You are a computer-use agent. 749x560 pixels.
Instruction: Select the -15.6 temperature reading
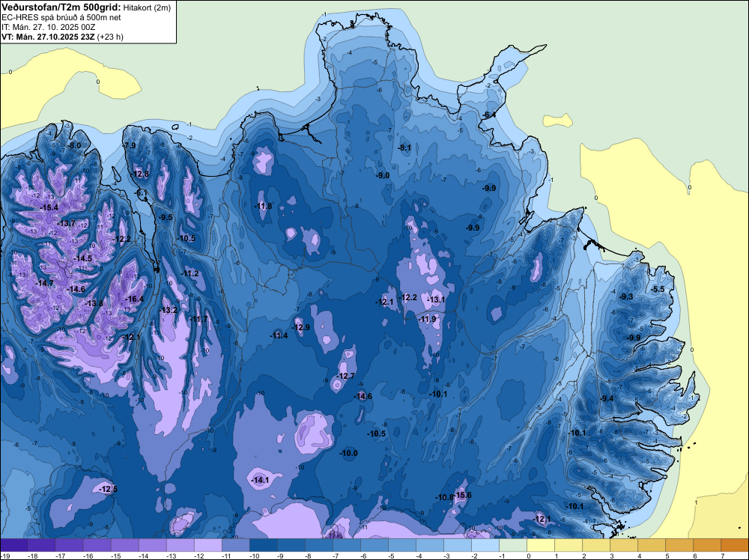pos(462,495)
